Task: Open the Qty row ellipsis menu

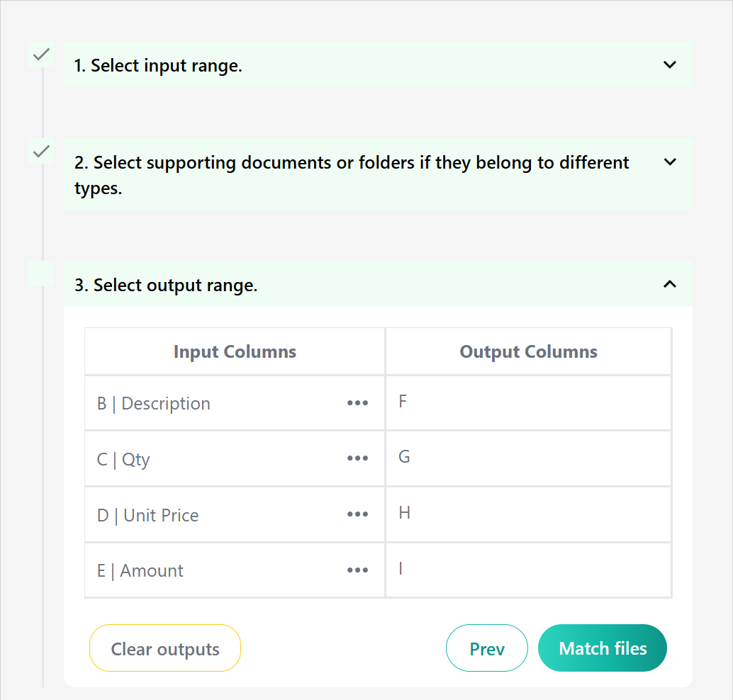Action: coord(357,458)
